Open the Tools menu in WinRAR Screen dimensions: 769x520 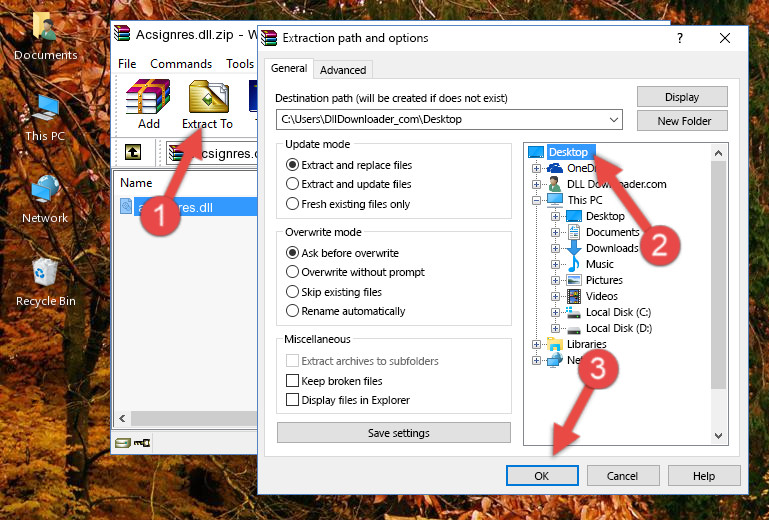[240, 64]
